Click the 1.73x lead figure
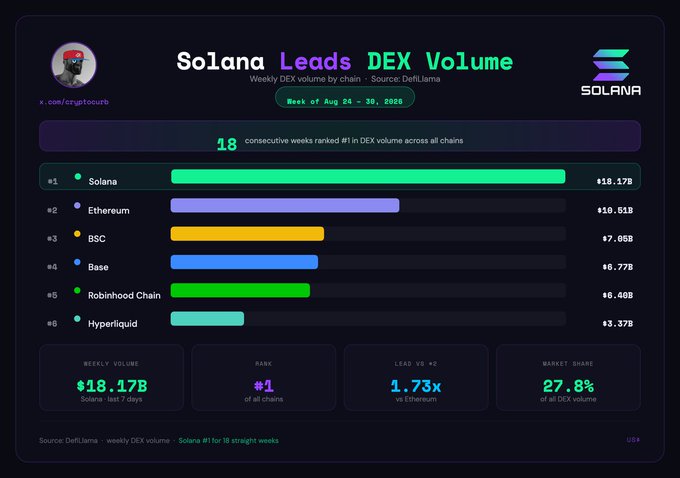The image size is (680, 478). click(416, 385)
